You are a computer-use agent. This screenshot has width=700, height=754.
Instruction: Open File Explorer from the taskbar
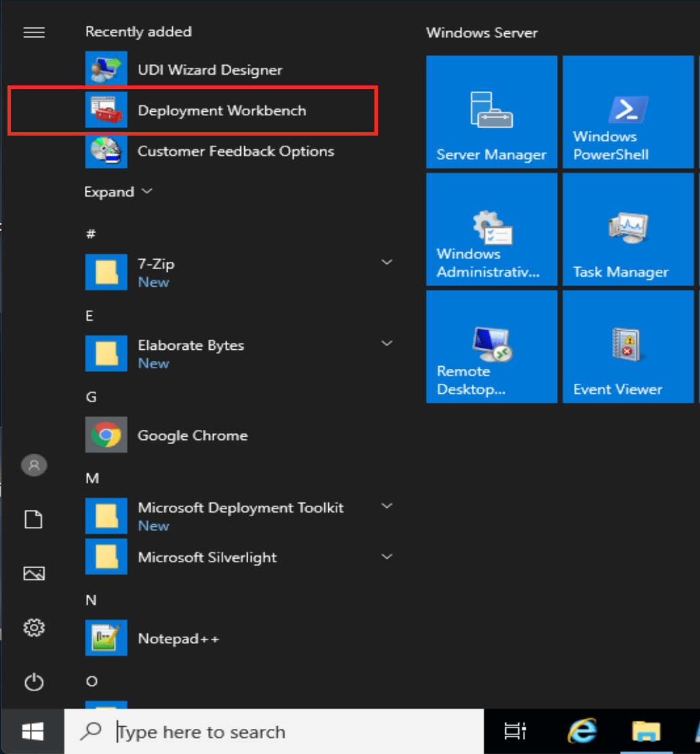(646, 732)
